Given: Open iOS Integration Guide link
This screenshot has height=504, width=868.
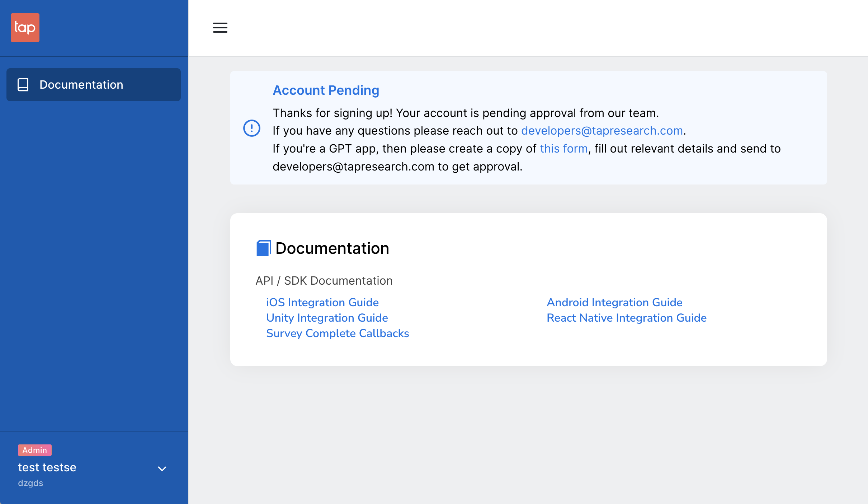Looking at the screenshot, I should click(322, 302).
